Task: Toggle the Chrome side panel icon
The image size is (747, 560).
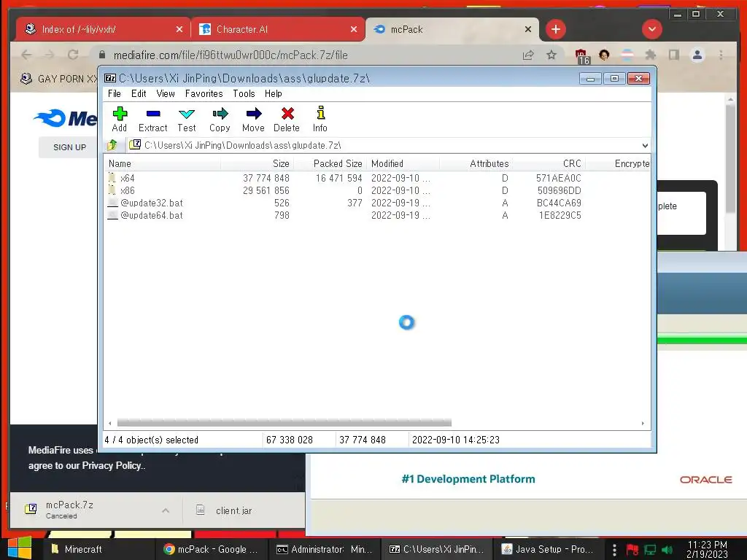Action: 673,55
